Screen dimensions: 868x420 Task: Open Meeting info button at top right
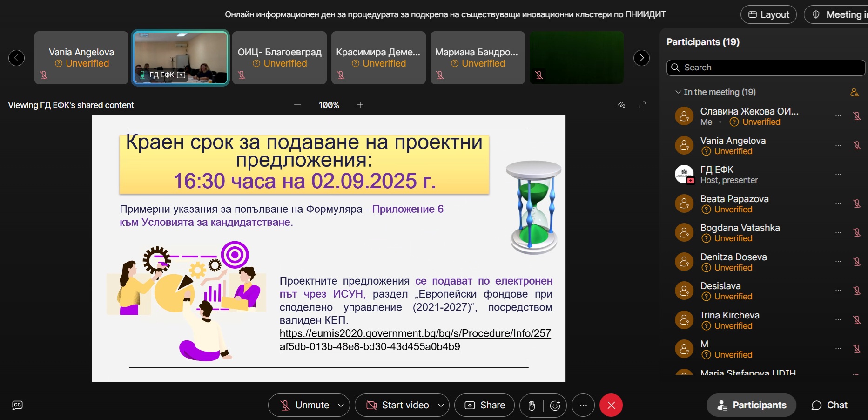(837, 14)
